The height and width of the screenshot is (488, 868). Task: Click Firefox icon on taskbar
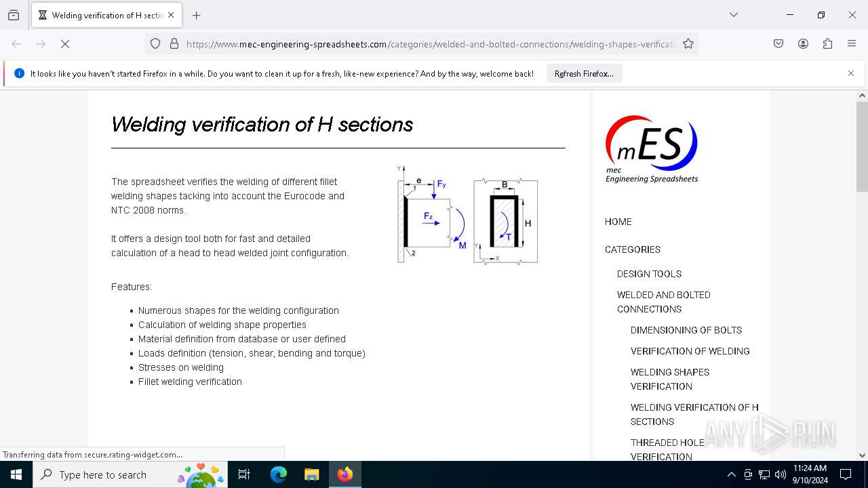click(344, 474)
